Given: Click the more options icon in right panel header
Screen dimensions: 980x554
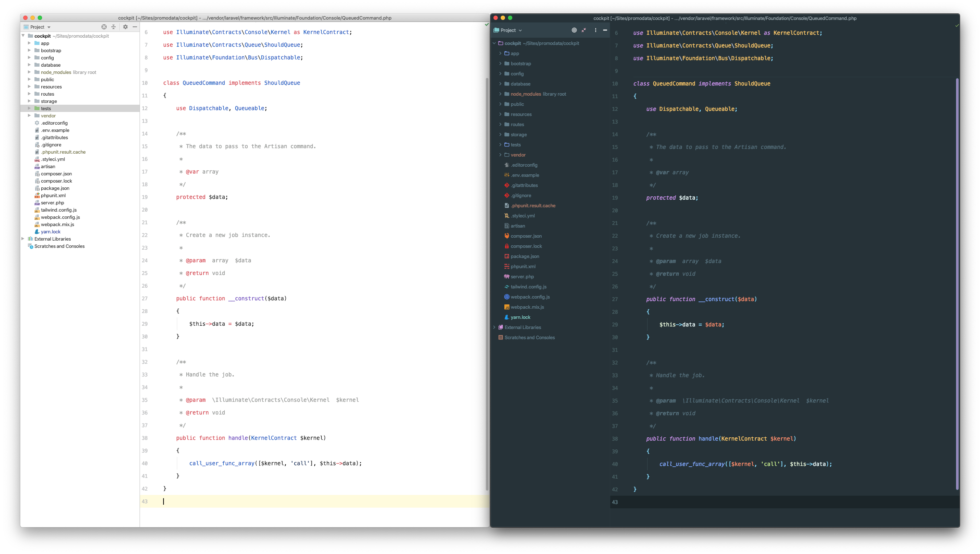Looking at the screenshot, I should [595, 30].
